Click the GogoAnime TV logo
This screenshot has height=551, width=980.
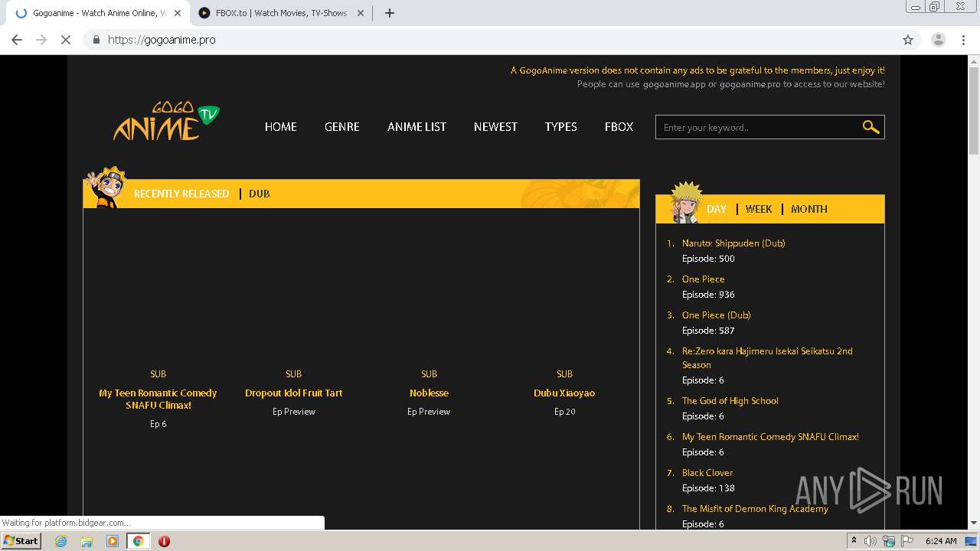[166, 122]
